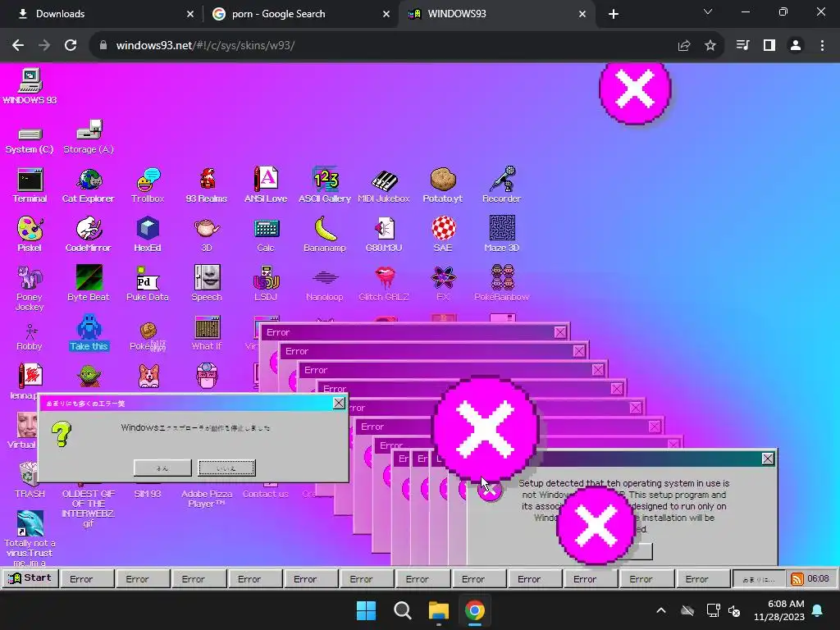The height and width of the screenshot is (630, 840).
Task: Open the 3D teapot icon
Action: (207, 235)
